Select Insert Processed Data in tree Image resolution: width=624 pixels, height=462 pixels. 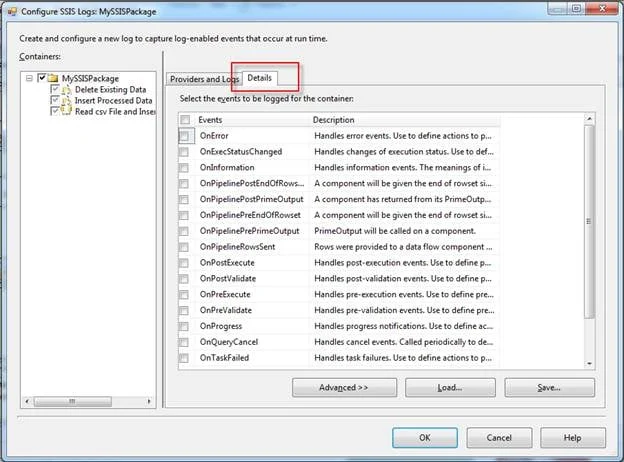[114, 101]
